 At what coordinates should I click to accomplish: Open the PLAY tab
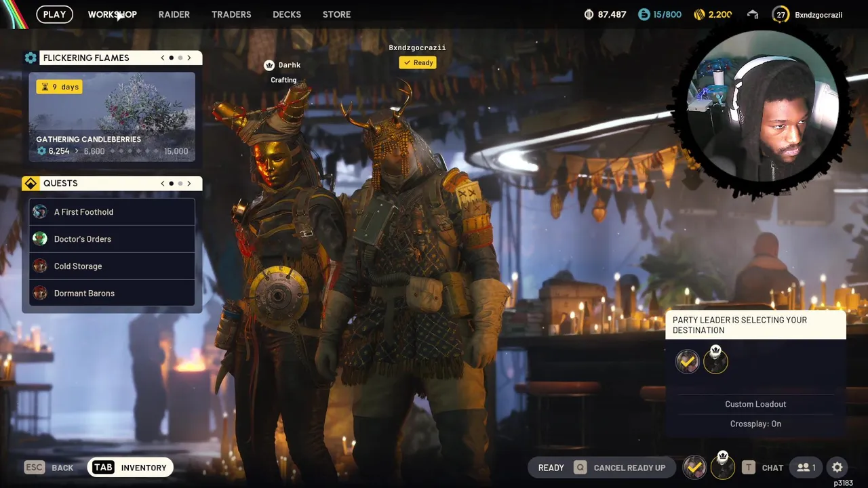[x=54, y=14]
